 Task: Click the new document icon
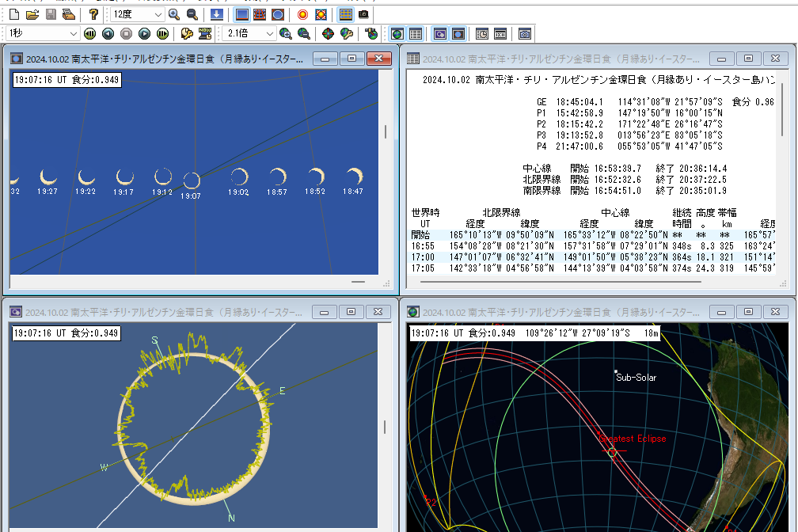point(13,15)
